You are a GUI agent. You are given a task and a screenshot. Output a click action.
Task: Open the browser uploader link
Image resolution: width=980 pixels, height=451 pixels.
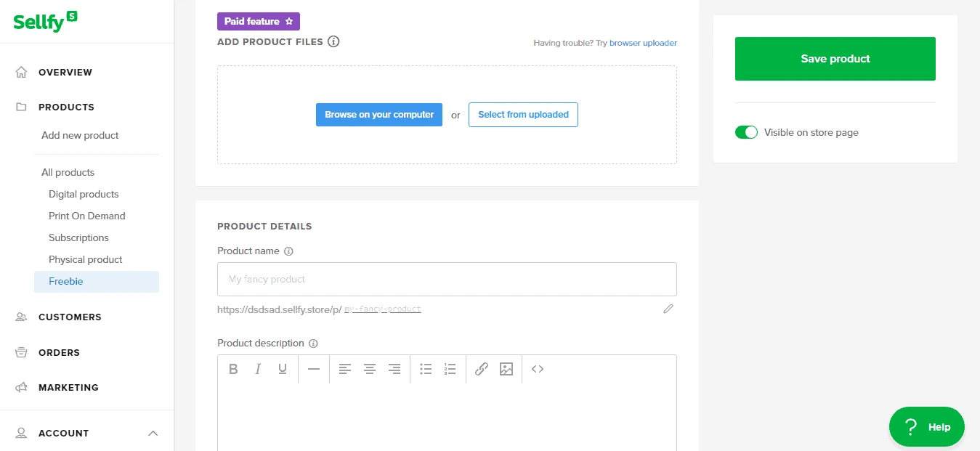click(642, 43)
